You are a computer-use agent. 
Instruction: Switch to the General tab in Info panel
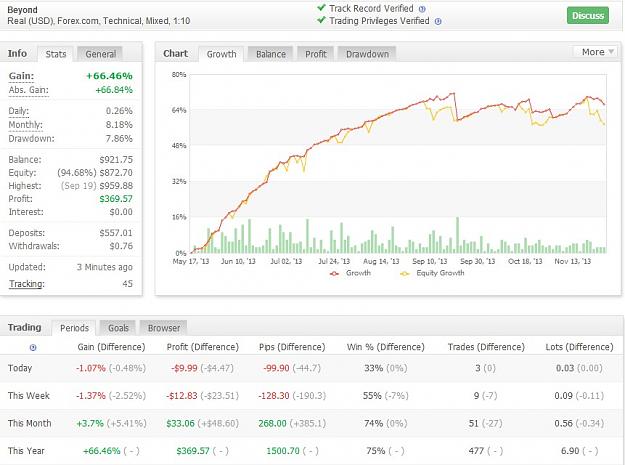pos(100,54)
